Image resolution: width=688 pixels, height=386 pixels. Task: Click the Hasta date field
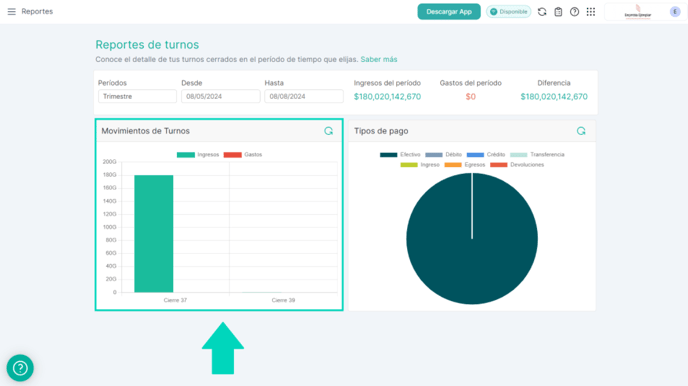click(304, 96)
